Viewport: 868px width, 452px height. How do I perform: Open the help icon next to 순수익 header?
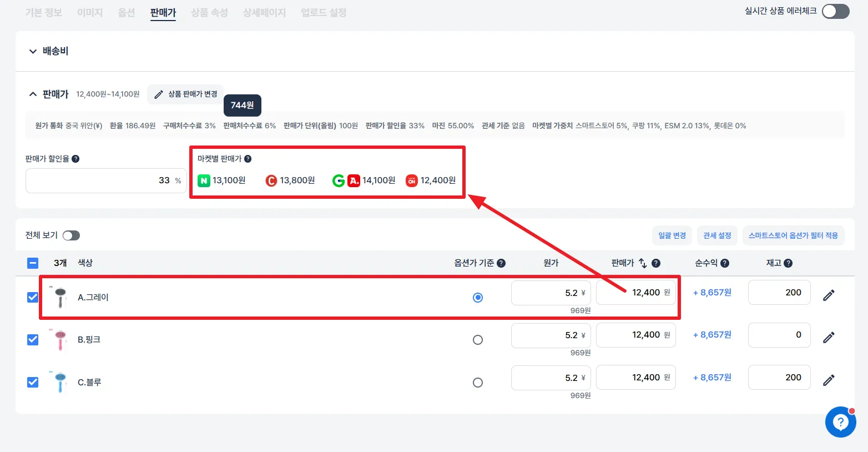point(725,263)
